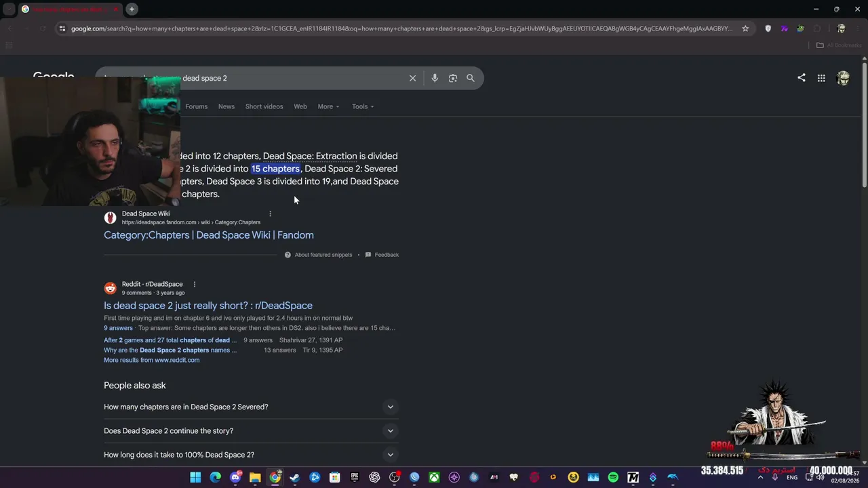The height and width of the screenshot is (488, 868).
Task: Click the Dead Space Wiki site name
Action: tap(146, 213)
